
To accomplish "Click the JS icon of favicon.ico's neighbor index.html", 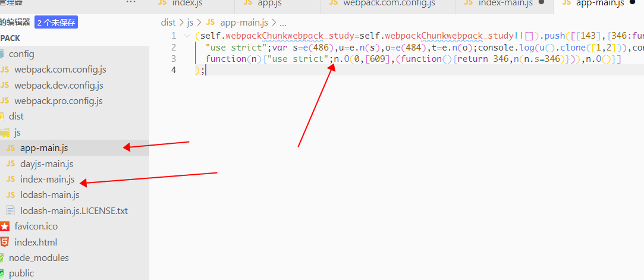I will [5, 242].
